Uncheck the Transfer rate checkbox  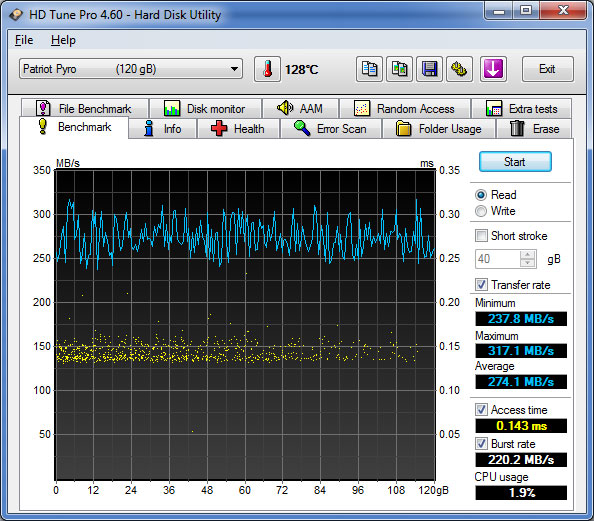pyautogui.click(x=481, y=285)
